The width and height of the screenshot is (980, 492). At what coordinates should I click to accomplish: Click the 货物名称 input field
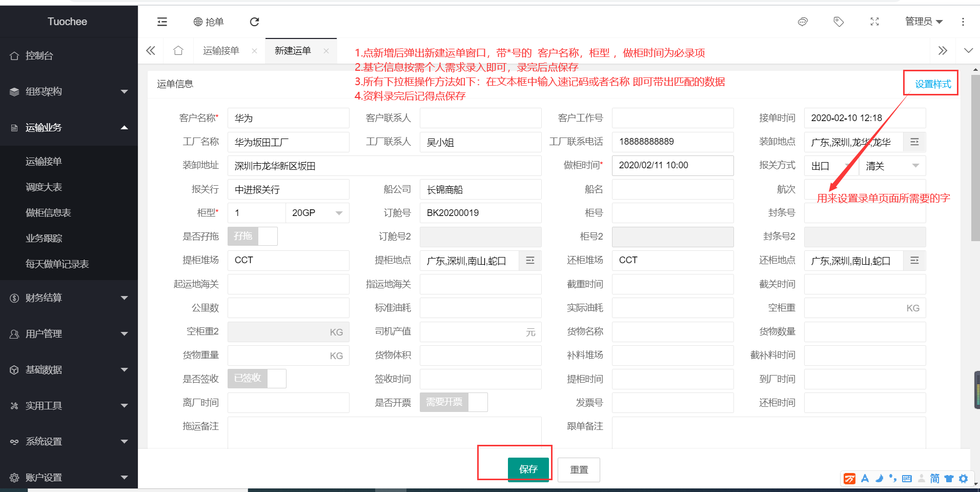tap(672, 331)
